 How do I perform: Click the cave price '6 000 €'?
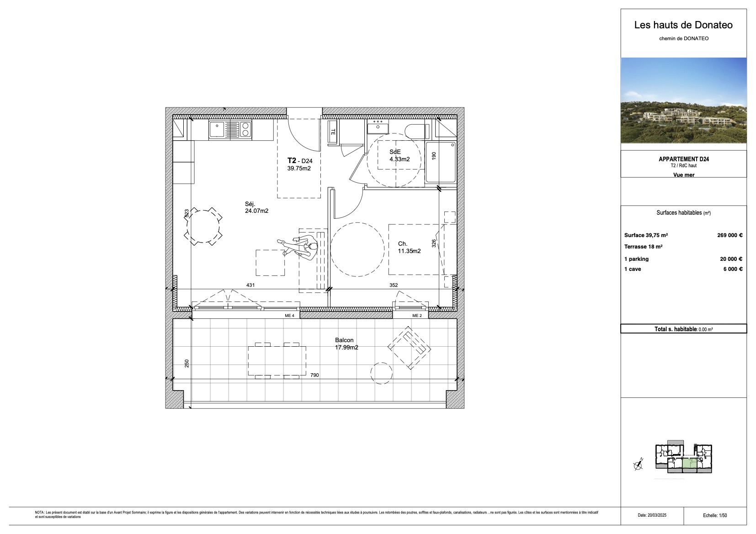click(733, 269)
